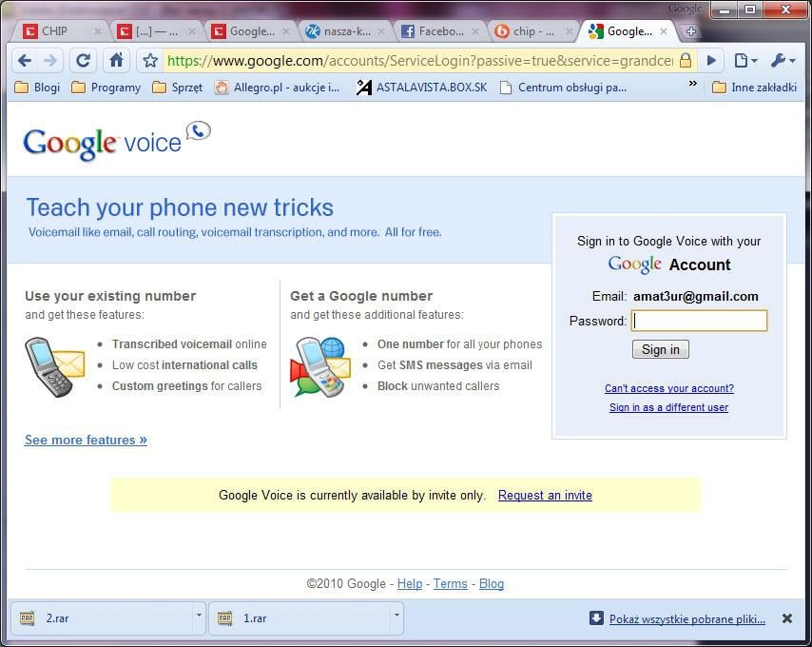Click the ASTALAVISTA.BOX.SK bookmark icon
The image size is (812, 647).
click(x=362, y=87)
